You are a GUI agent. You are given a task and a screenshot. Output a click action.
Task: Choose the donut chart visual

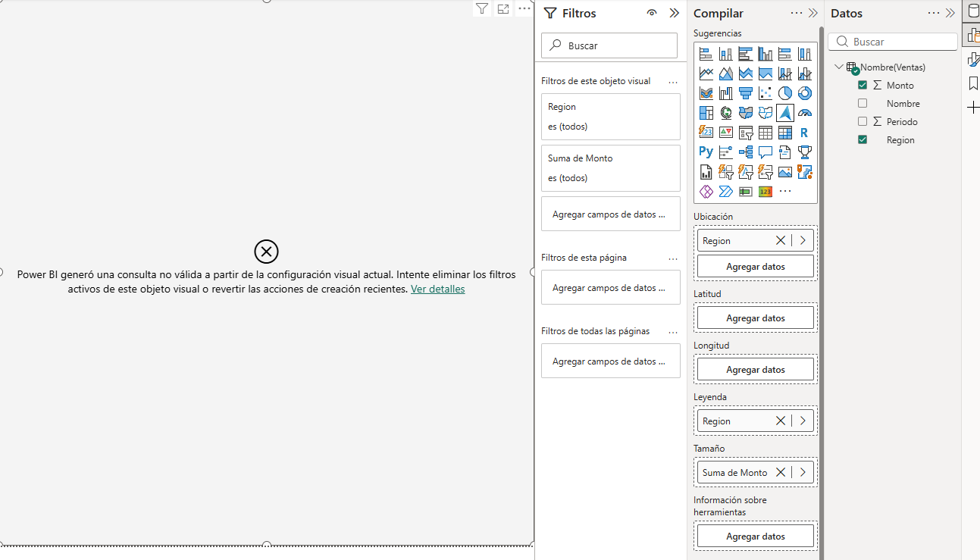click(x=805, y=93)
